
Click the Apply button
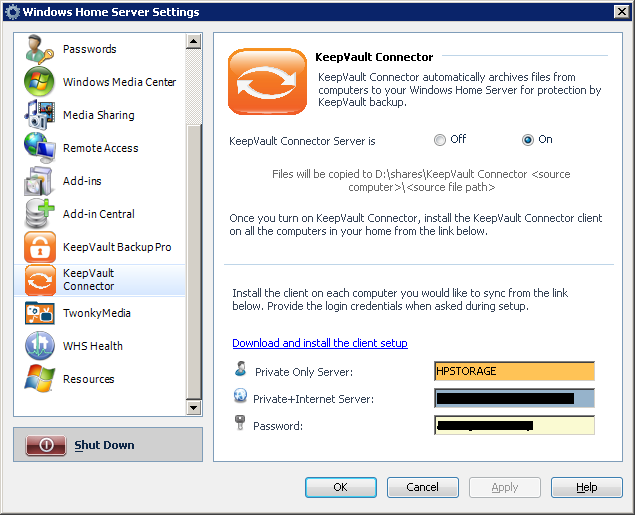point(505,487)
